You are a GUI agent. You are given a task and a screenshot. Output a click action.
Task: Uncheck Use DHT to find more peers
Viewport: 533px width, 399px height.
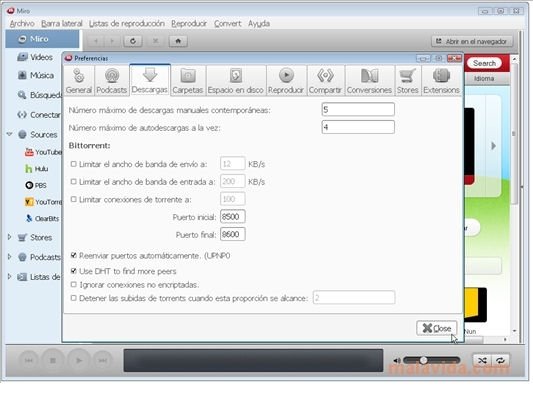(73, 271)
